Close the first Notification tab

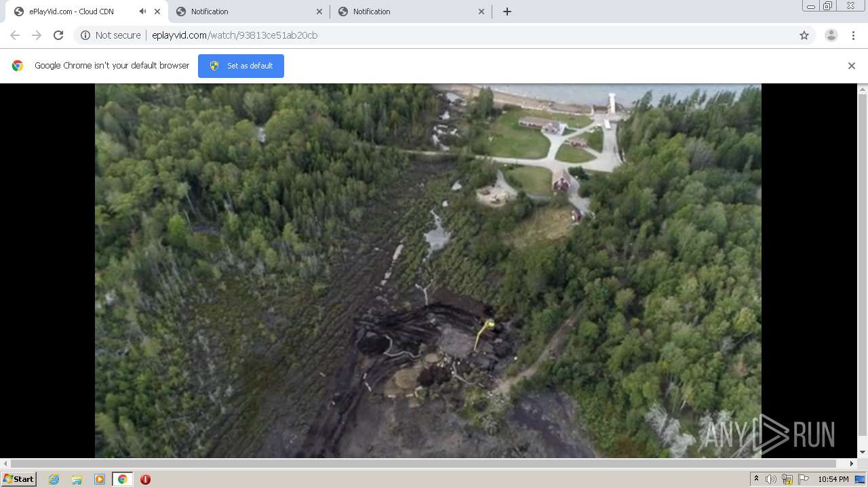(x=319, y=12)
